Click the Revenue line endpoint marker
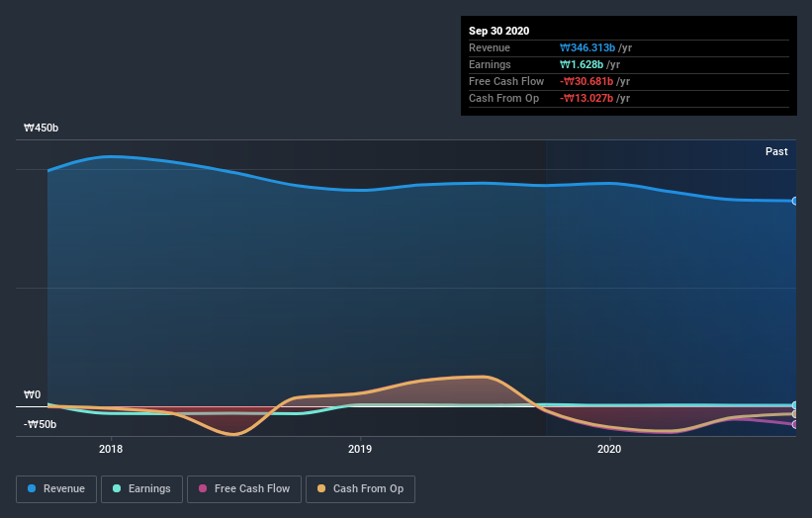 point(794,201)
